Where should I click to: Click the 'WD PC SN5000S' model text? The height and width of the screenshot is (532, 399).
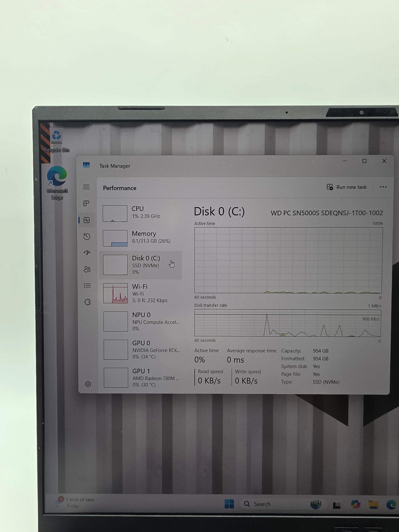[327, 213]
